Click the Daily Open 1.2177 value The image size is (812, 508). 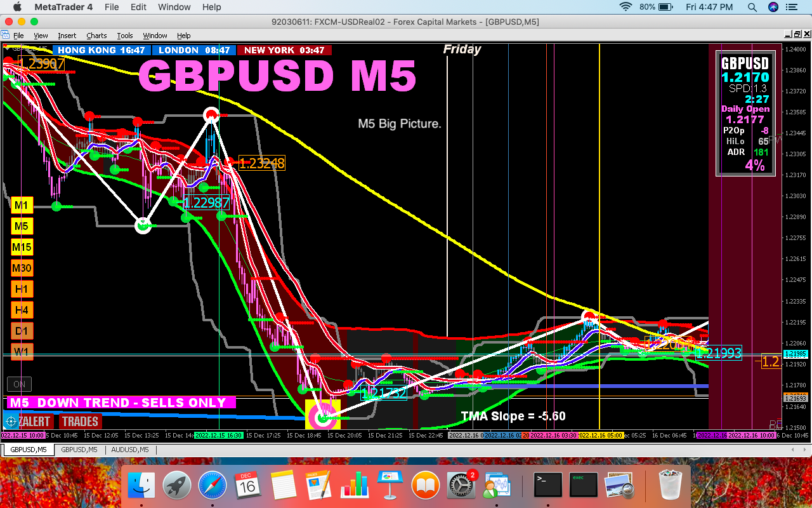tap(745, 119)
